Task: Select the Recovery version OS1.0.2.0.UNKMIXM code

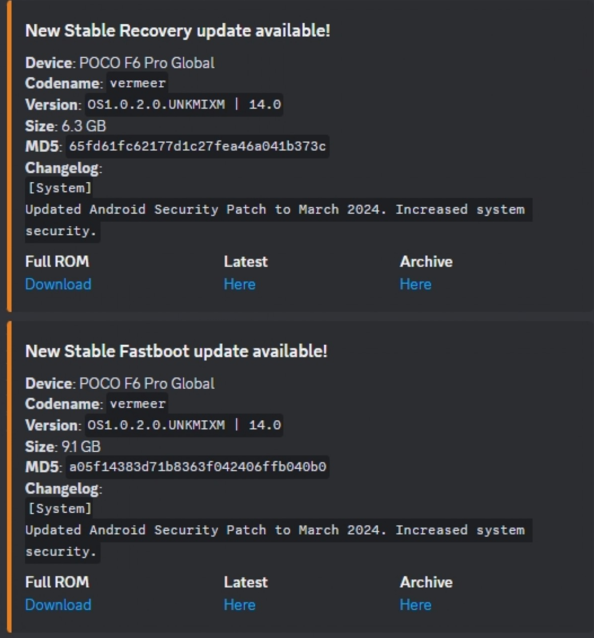Action: coord(184,105)
